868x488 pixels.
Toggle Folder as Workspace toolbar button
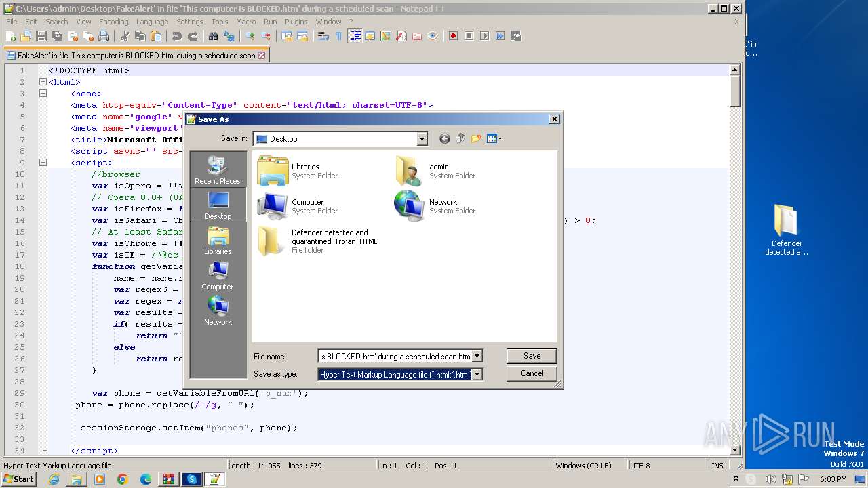coord(416,36)
